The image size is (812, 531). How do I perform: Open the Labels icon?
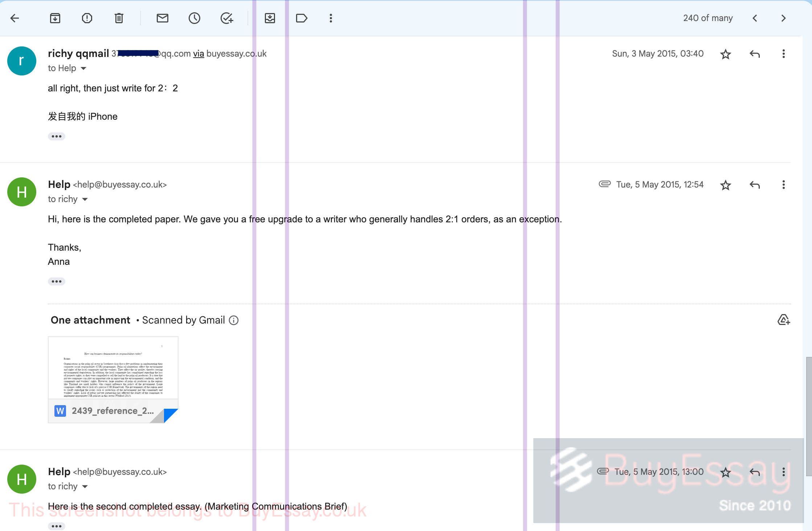(x=302, y=18)
